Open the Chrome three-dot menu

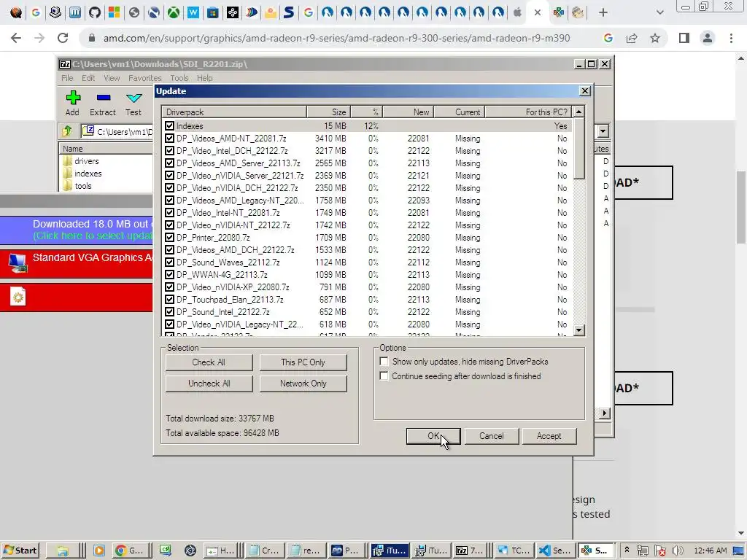(x=731, y=38)
